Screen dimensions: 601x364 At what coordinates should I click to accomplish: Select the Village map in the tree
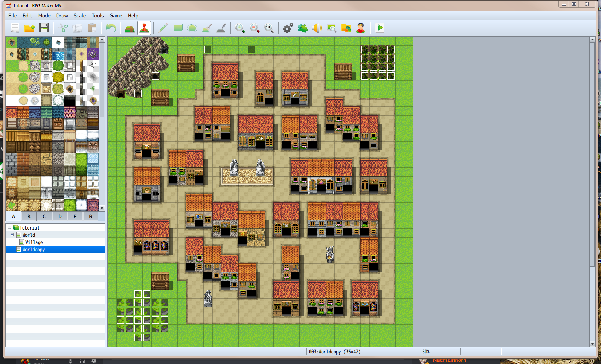click(34, 242)
